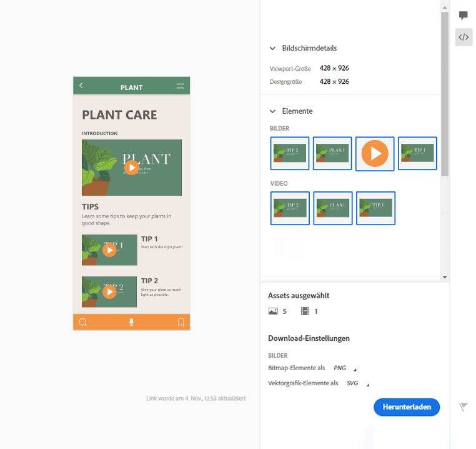
Task: Open Bitmap-Elemente als PNG dropdown
Action: (345, 368)
